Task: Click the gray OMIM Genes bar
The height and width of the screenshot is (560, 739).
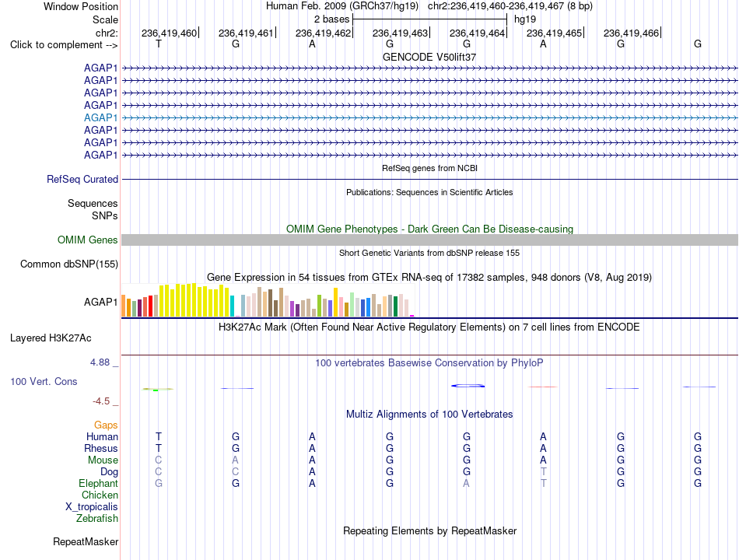Action: (429, 240)
